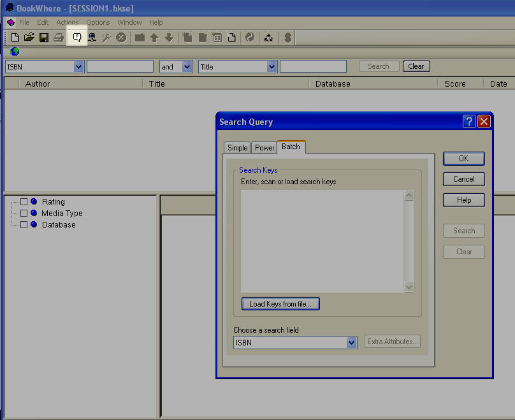Click the networked computer hosts icon
This screenshot has width=515, height=420.
pos(92,38)
